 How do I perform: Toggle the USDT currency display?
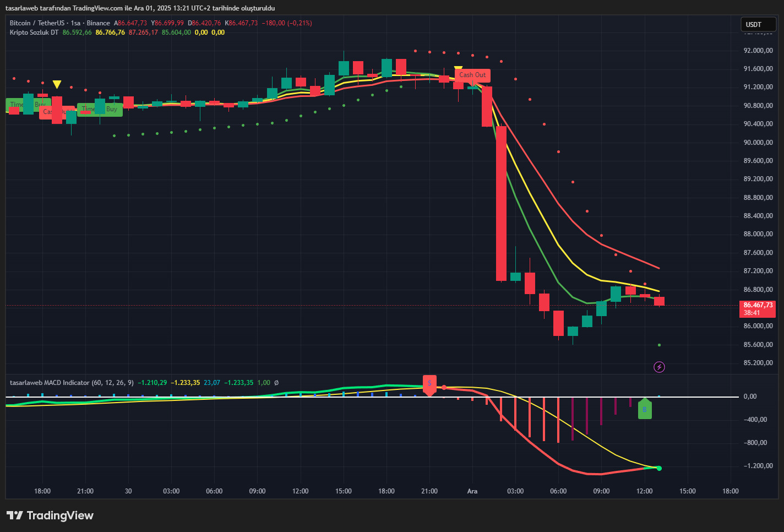point(758,24)
